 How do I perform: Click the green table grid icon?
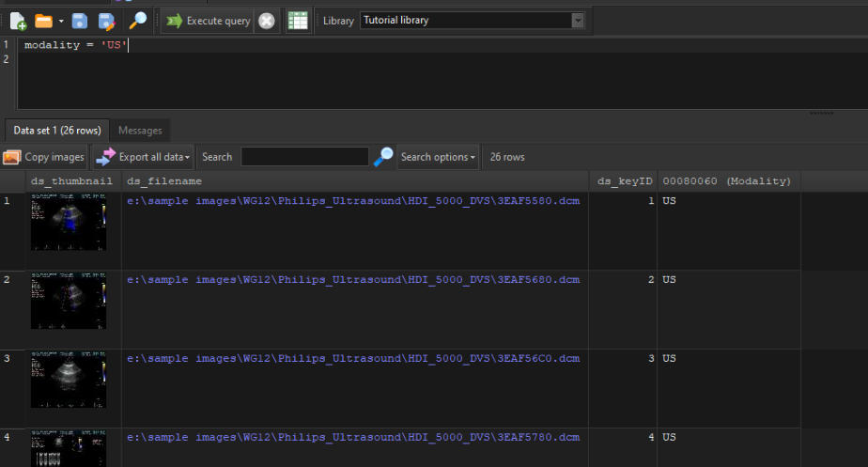click(298, 21)
